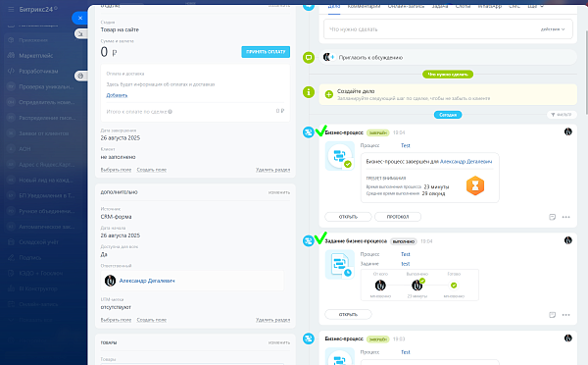Click the hourglass efficiency icon
Viewport: 588px width, 365px height.
click(x=475, y=185)
